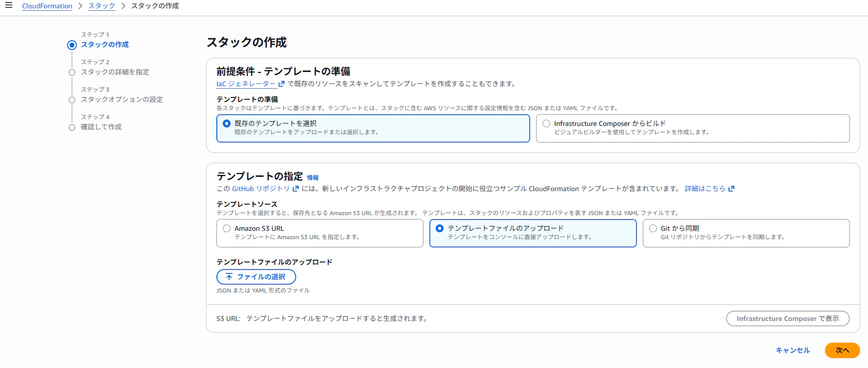Click step スタックの詳細を指定 in the sidebar
The image size is (868, 368).
(115, 72)
